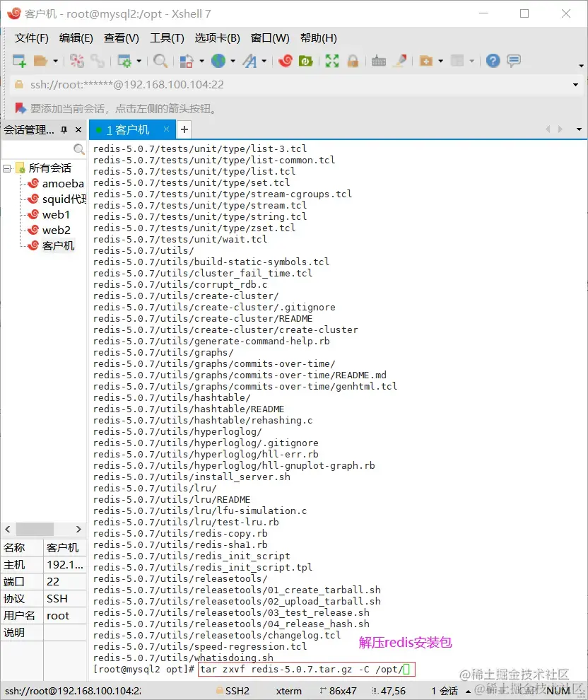
Task: Click session tree scrollbar right arrow
Action: 78,530
